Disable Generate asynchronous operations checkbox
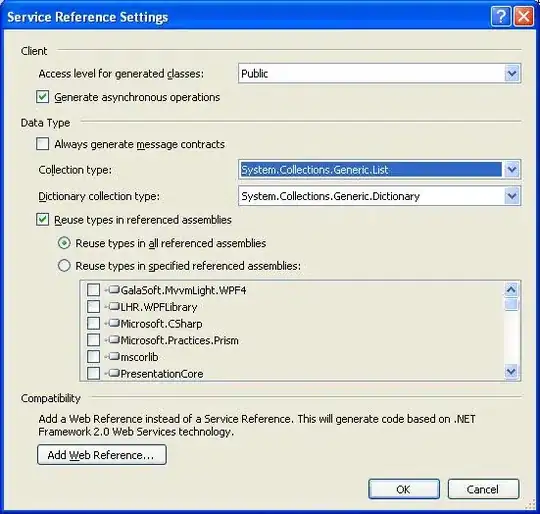Screen dimensions: 540x514 tap(42, 97)
